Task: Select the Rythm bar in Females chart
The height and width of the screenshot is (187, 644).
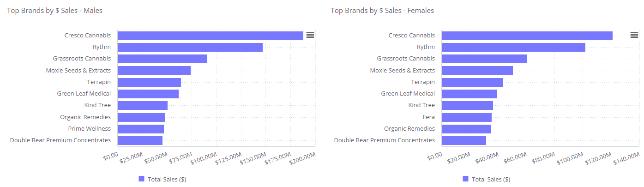Action: [x=513, y=47]
